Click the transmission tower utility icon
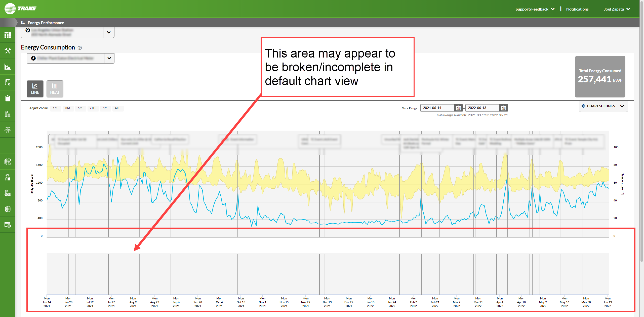This screenshot has height=317, width=644. point(8,130)
